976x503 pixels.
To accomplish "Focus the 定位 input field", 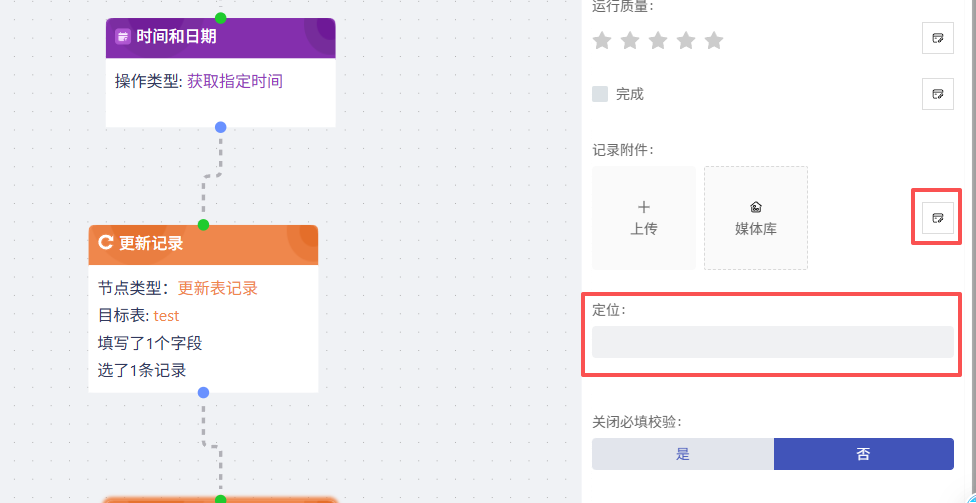I will 772,342.
